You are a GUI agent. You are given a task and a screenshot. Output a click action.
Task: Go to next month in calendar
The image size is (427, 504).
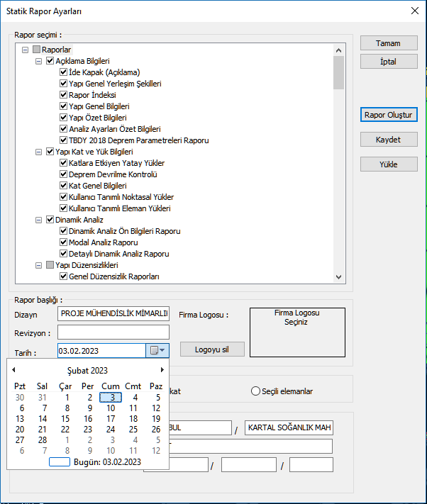(x=162, y=370)
